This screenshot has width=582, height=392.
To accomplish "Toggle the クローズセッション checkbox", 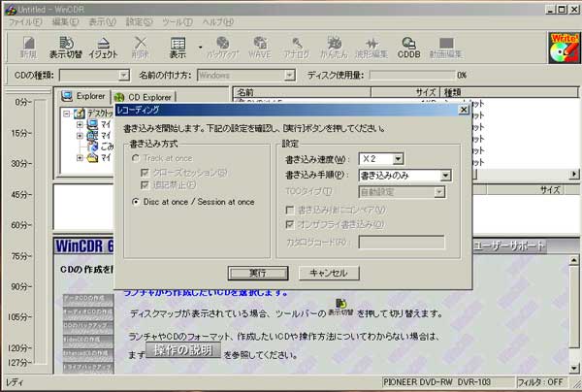I will click(x=145, y=173).
